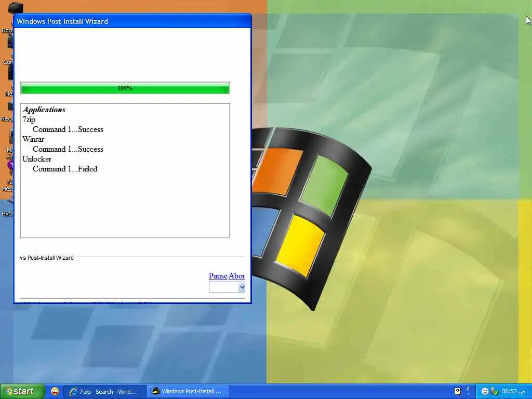Click the Start button
Screen dimensions: 532x399
22,391
